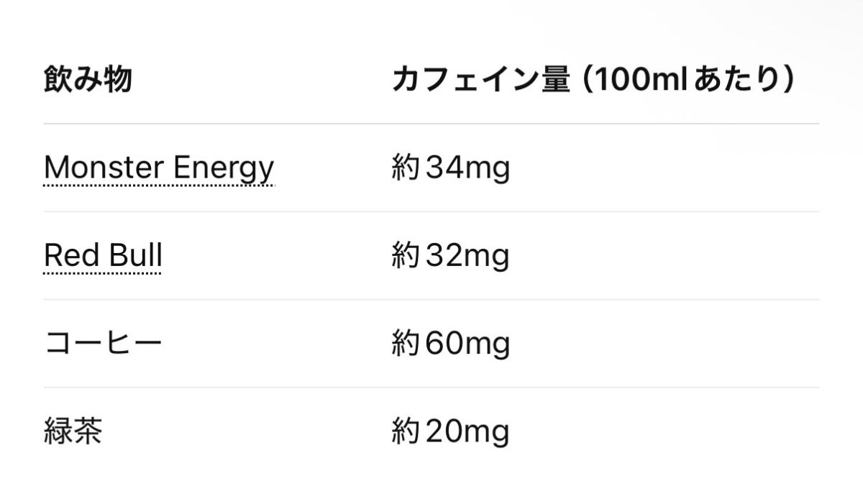
Task: Click the word Bull
Action: (x=134, y=256)
